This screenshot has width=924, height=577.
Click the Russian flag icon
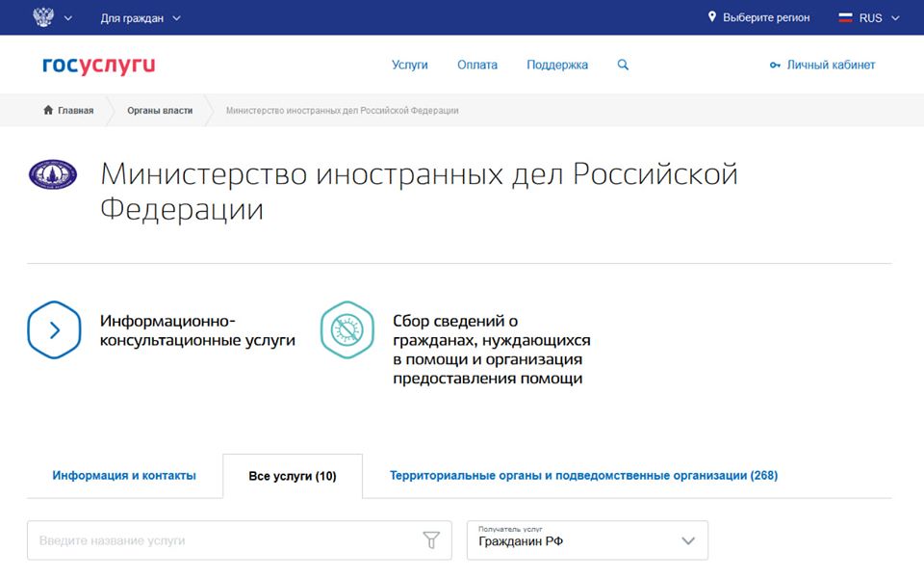point(845,17)
